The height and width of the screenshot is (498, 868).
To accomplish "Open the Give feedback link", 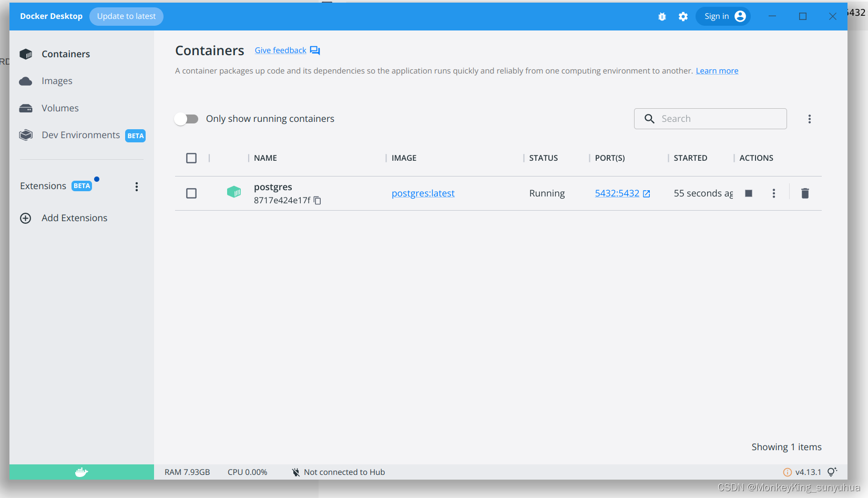I will pos(280,50).
